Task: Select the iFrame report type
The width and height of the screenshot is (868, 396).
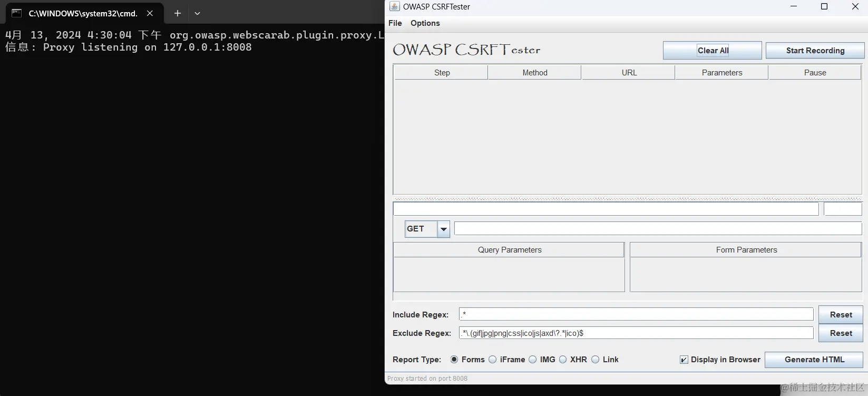Action: click(493, 360)
